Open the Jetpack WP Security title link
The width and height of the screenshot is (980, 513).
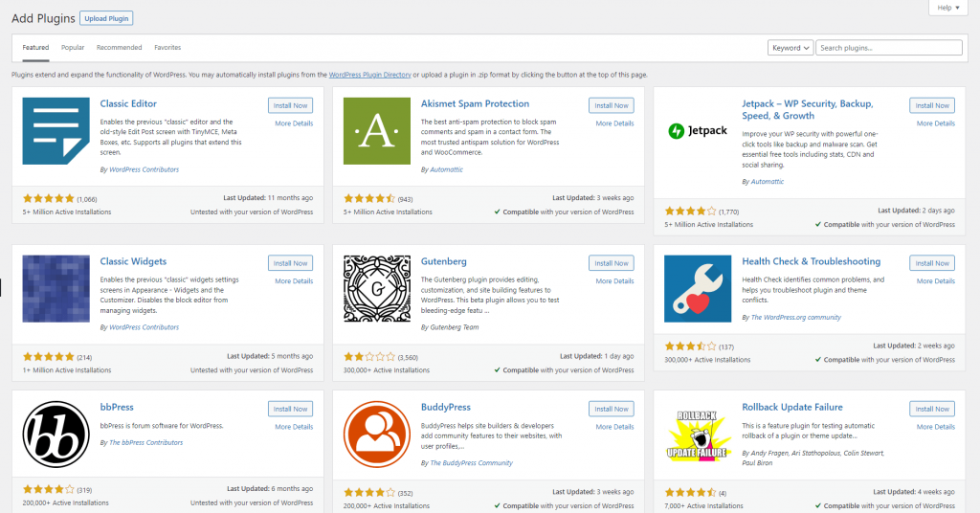[x=808, y=109]
